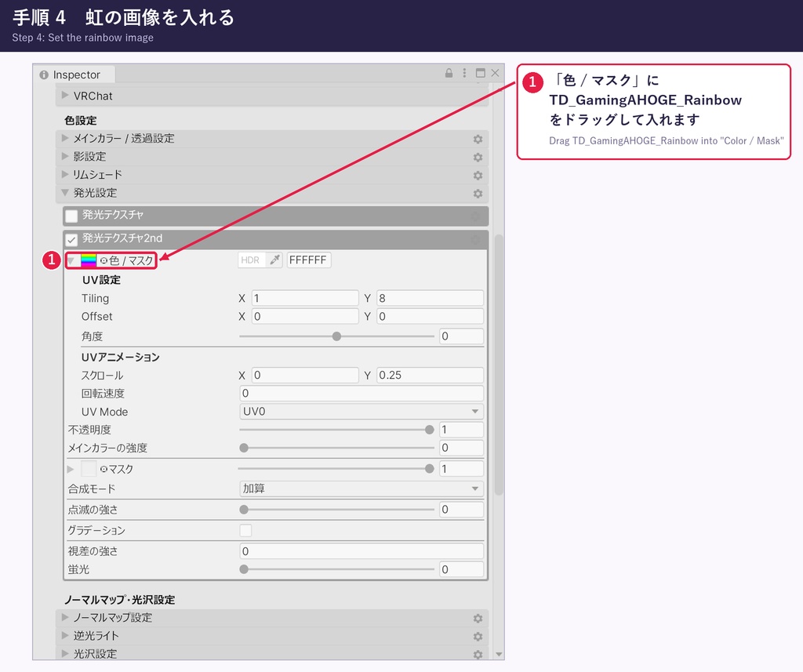803x672 pixels.
Task: Click the マスク value field
Action: tap(461, 469)
